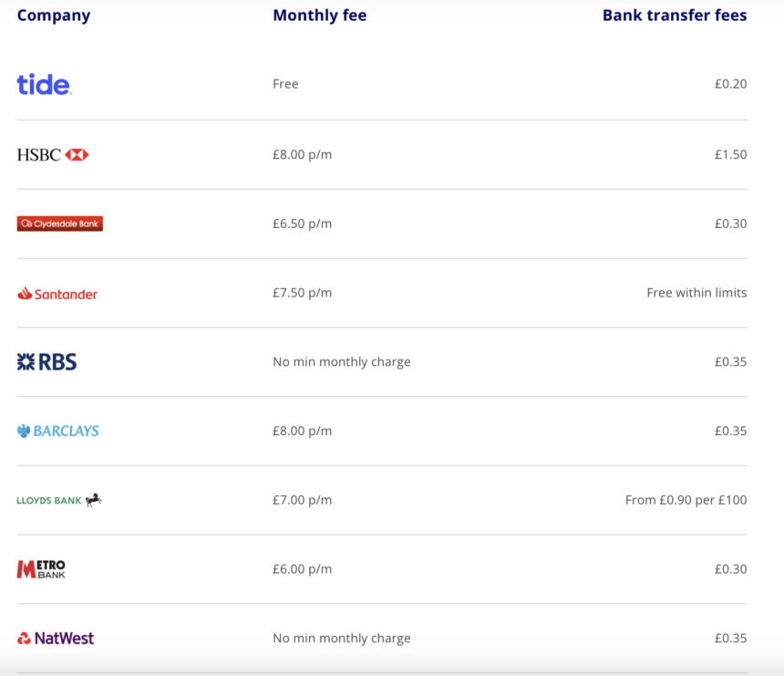Click NatWest's No min monthly charge text
The width and height of the screenshot is (784, 676).
[341, 639]
